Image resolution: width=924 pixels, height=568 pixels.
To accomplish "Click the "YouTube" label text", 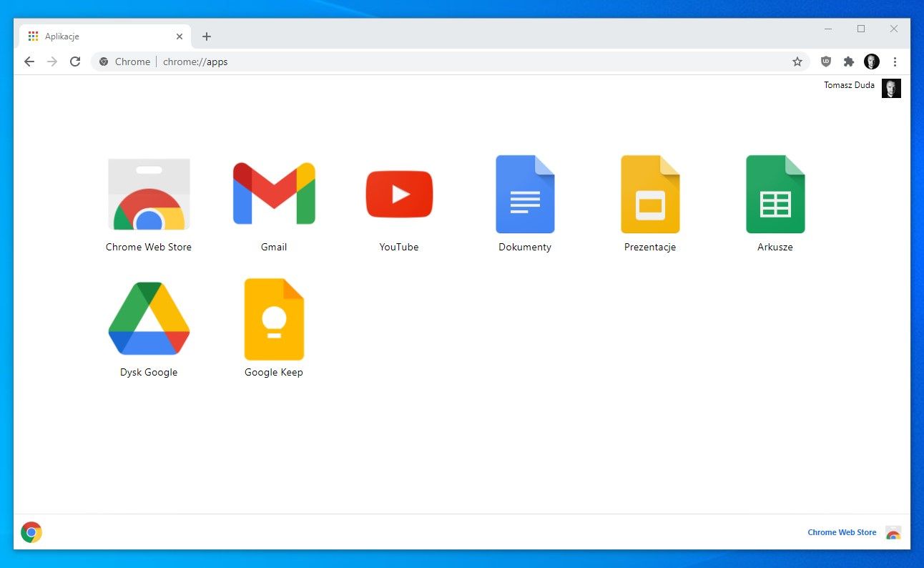I will pos(399,247).
